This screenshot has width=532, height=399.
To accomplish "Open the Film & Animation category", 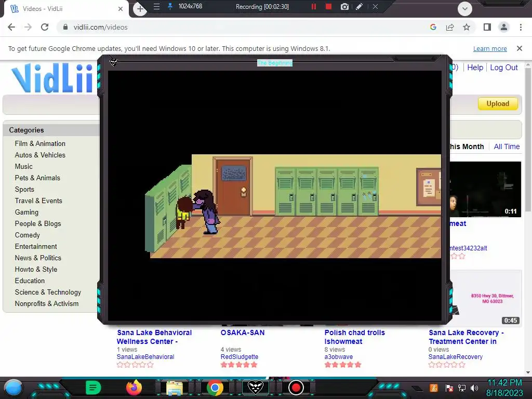I will (x=40, y=143).
